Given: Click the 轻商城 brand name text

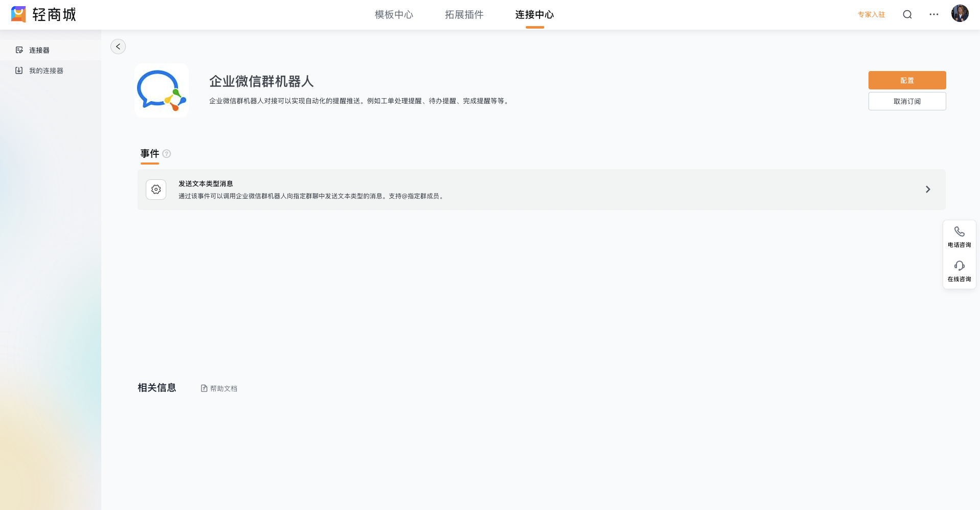Looking at the screenshot, I should [54, 14].
